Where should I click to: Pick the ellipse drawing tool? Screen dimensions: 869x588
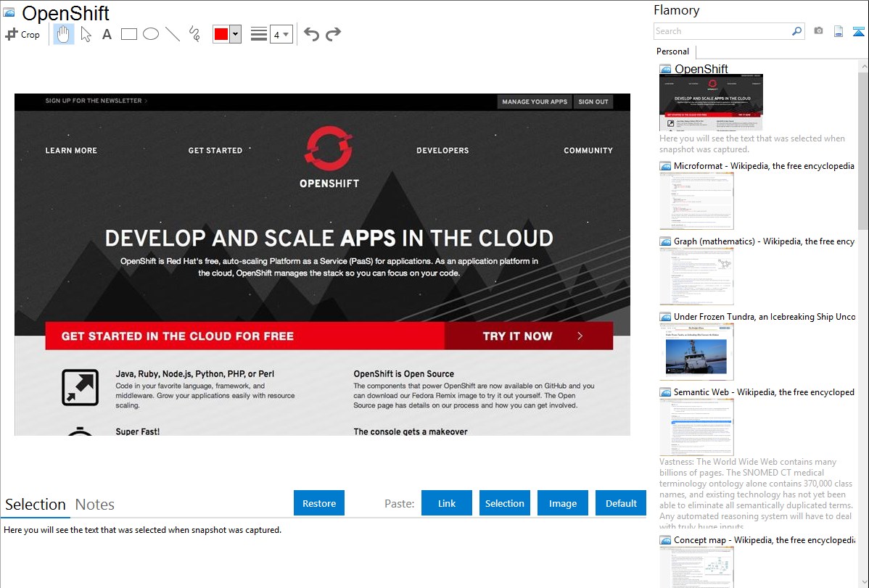point(151,34)
